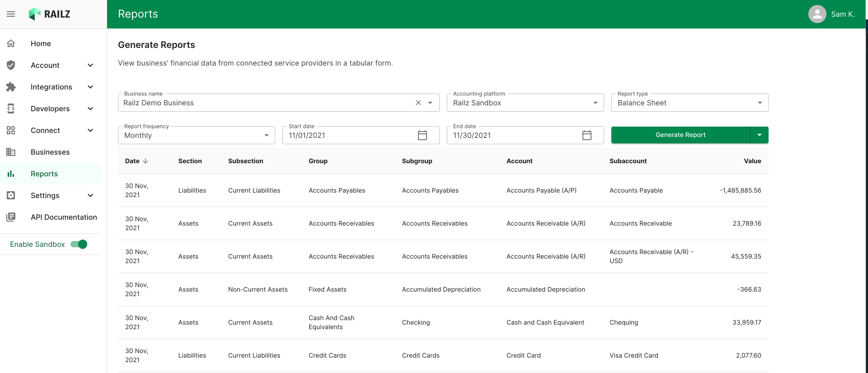Click the Businesses building icon
This screenshot has height=373, width=868.
tap(11, 152)
